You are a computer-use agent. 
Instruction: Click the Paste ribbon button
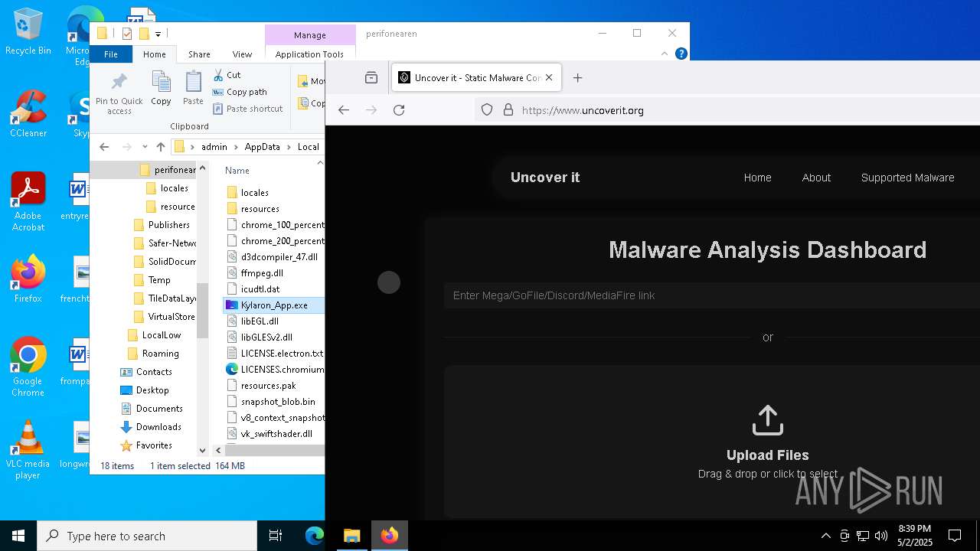coord(193,89)
